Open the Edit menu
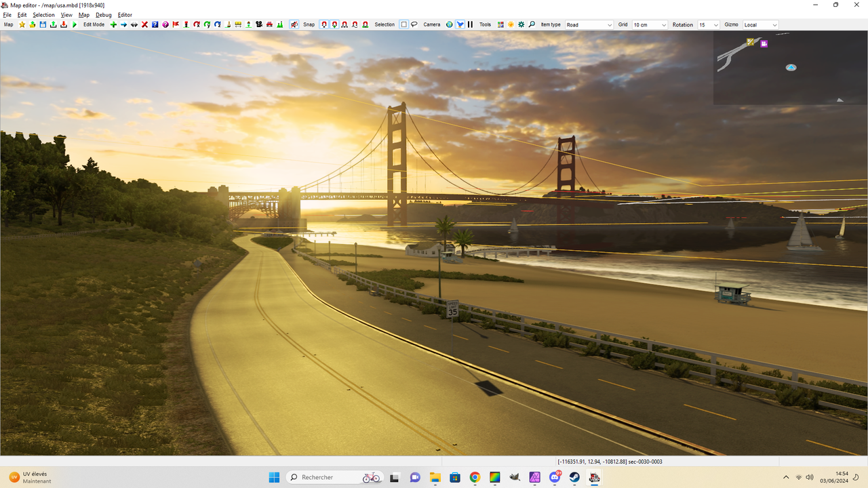The image size is (868, 488). click(x=22, y=15)
